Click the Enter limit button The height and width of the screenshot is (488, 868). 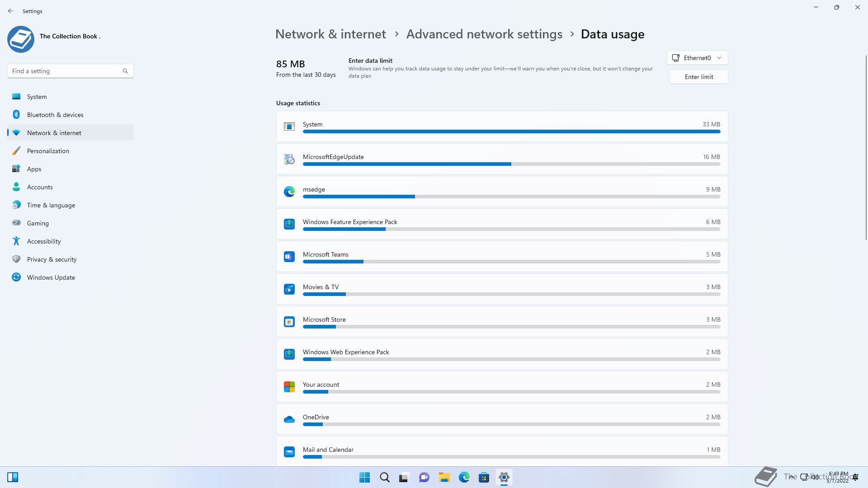[x=699, y=77]
